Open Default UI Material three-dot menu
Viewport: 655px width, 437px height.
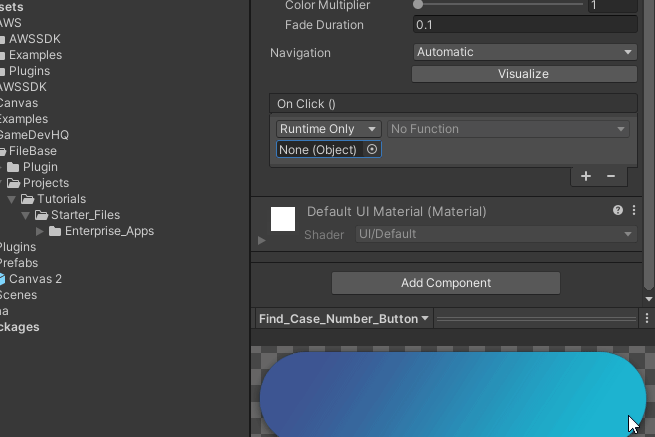pos(634,210)
